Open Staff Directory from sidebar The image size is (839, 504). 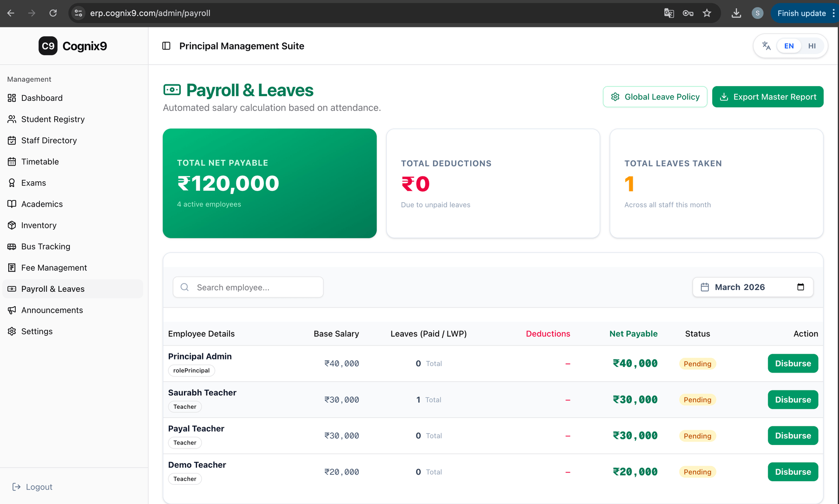tap(49, 140)
